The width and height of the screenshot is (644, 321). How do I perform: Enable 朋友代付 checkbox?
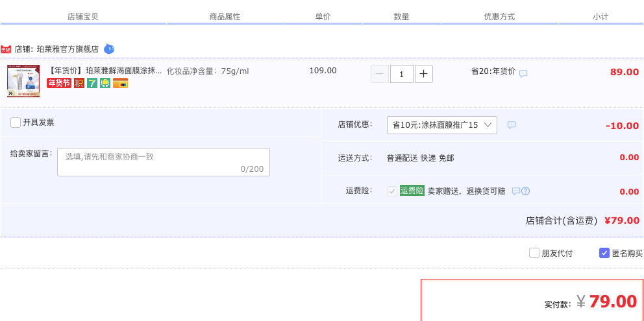534,253
